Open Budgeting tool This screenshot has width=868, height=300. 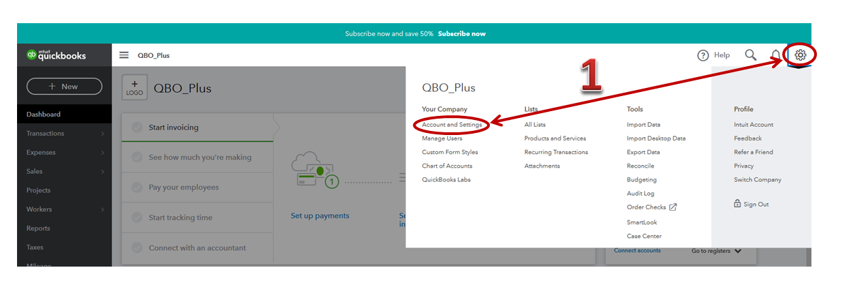point(642,180)
